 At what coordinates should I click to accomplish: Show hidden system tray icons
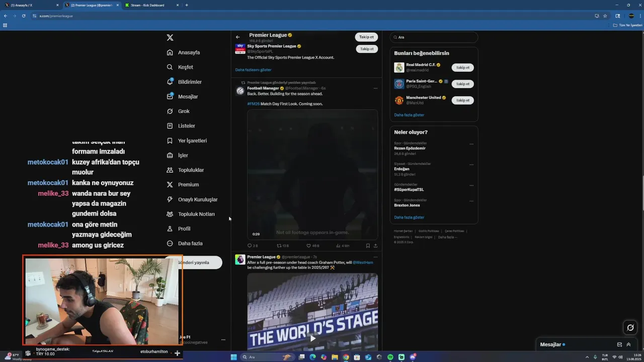[x=588, y=357]
